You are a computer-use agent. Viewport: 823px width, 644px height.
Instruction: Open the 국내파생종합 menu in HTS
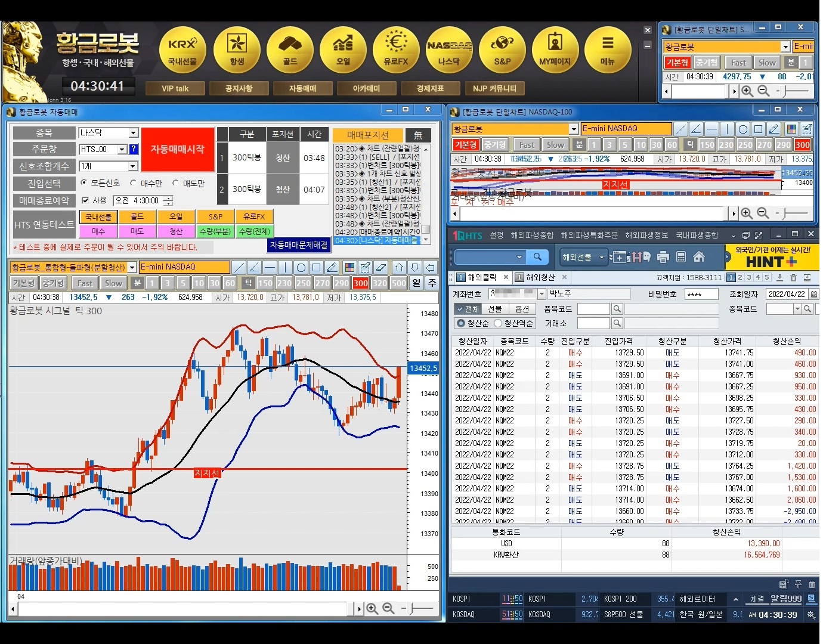(697, 235)
